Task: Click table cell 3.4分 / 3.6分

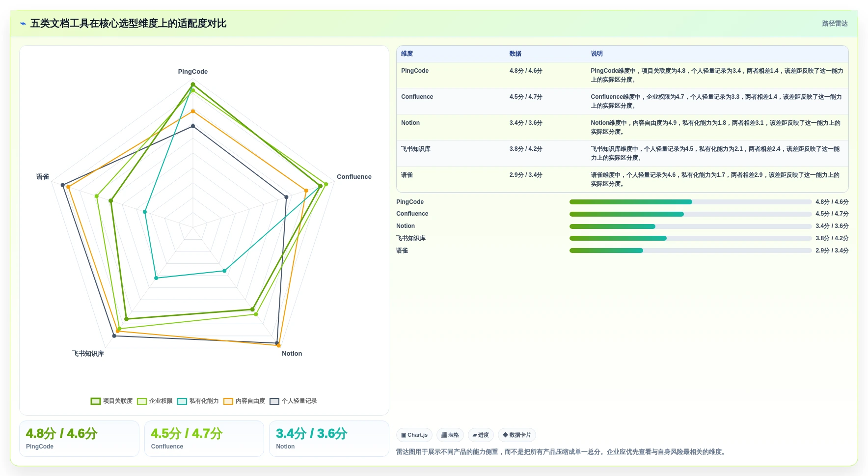Action: pyautogui.click(x=526, y=123)
